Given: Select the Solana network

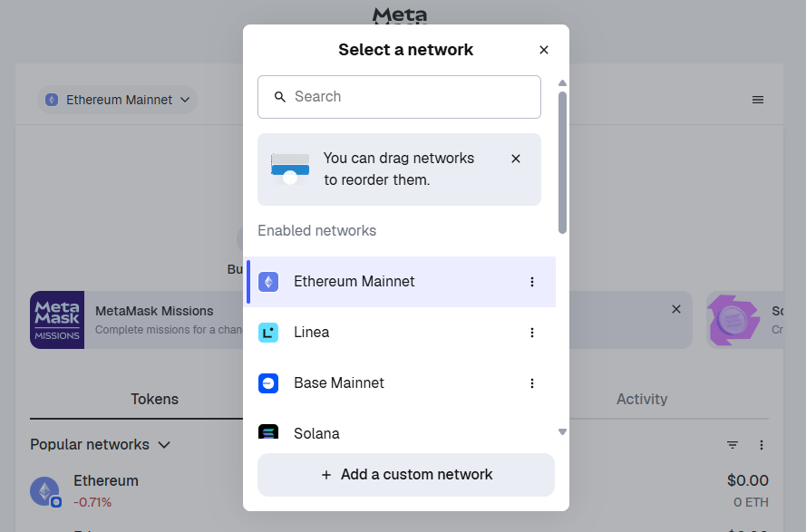Looking at the screenshot, I should [x=401, y=424].
